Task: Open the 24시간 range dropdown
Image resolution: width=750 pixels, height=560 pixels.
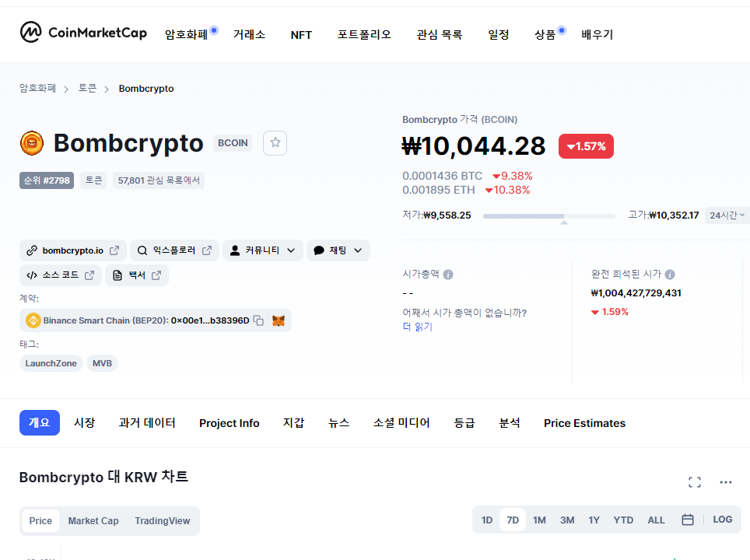Action: point(727,215)
